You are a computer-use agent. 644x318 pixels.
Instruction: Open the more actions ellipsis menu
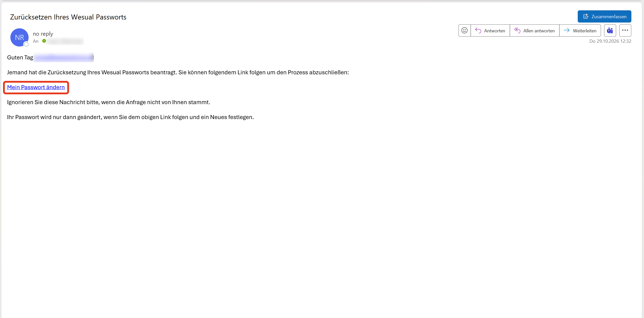click(625, 31)
